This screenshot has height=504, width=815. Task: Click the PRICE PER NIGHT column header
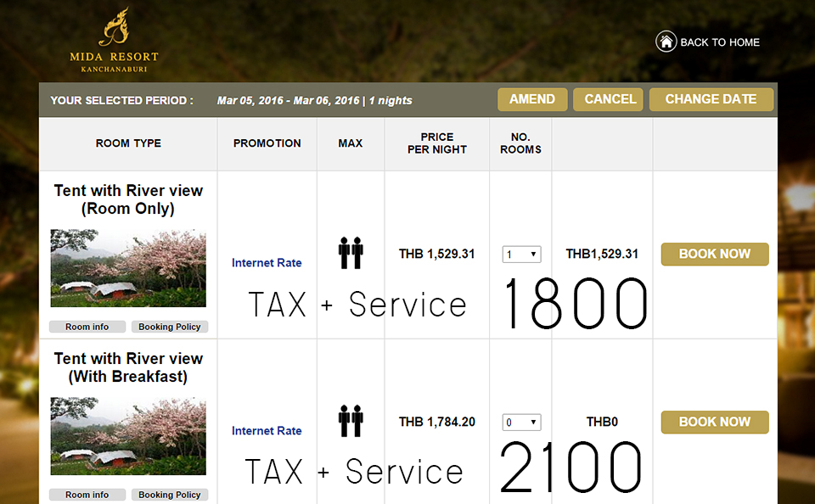pos(437,143)
